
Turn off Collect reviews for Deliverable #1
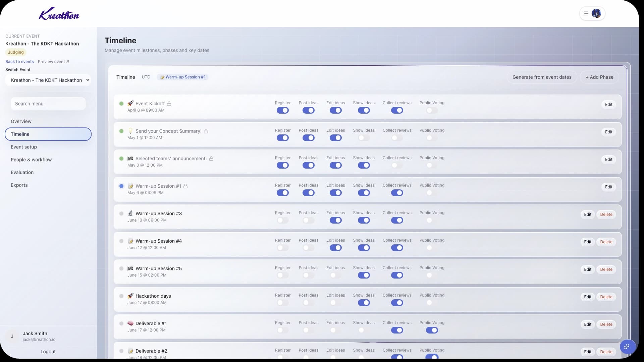[397, 330]
